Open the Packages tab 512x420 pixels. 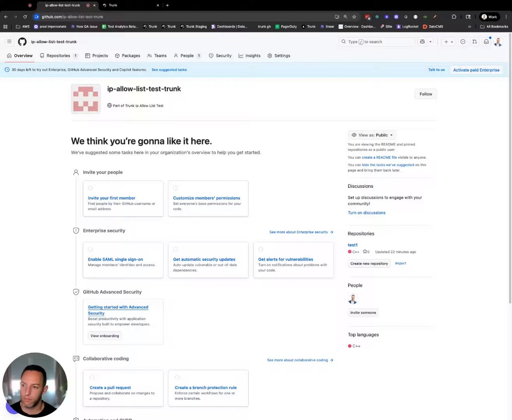(128, 56)
